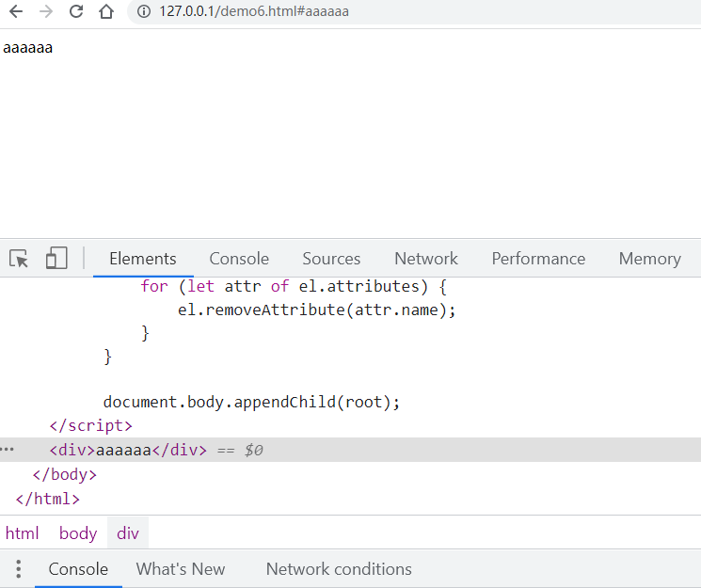This screenshot has width=701, height=588.
Task: Open the What's New drawer tab
Action: [x=181, y=569]
